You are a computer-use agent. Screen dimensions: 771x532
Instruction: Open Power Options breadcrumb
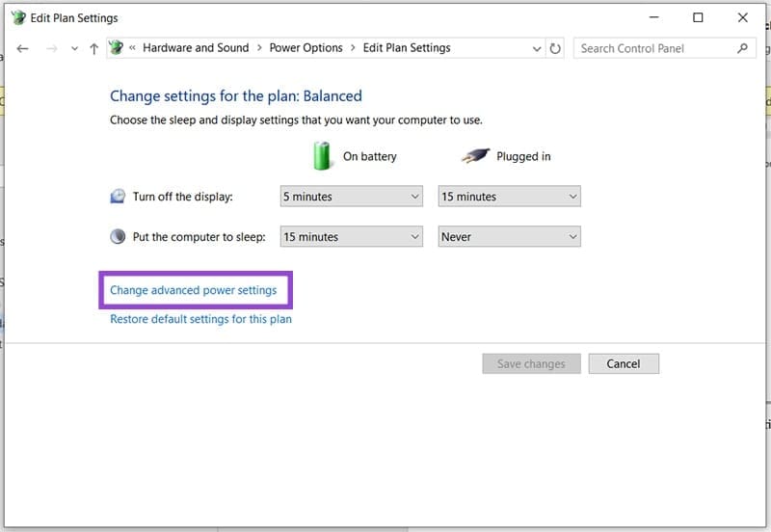(306, 47)
